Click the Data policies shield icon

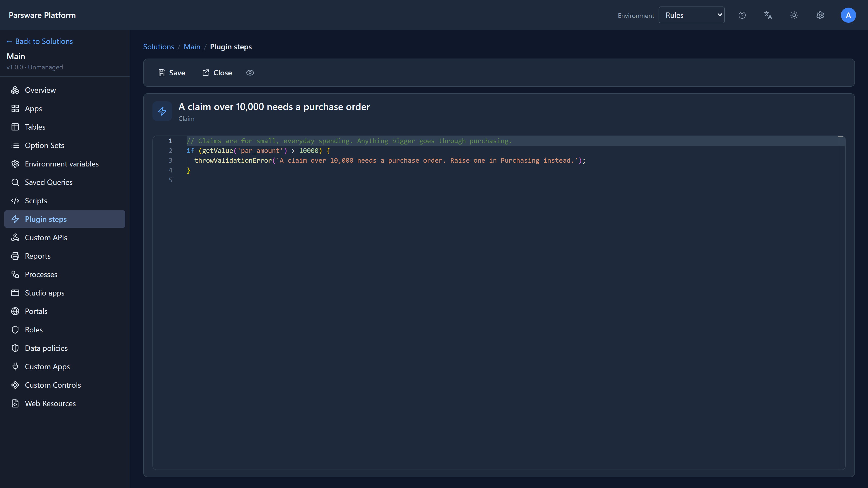click(15, 348)
